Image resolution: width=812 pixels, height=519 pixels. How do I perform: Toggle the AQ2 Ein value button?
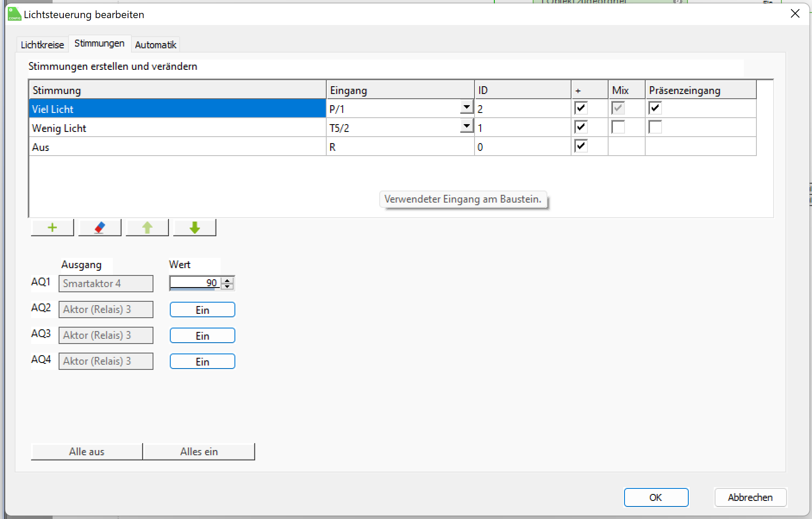[x=202, y=310]
